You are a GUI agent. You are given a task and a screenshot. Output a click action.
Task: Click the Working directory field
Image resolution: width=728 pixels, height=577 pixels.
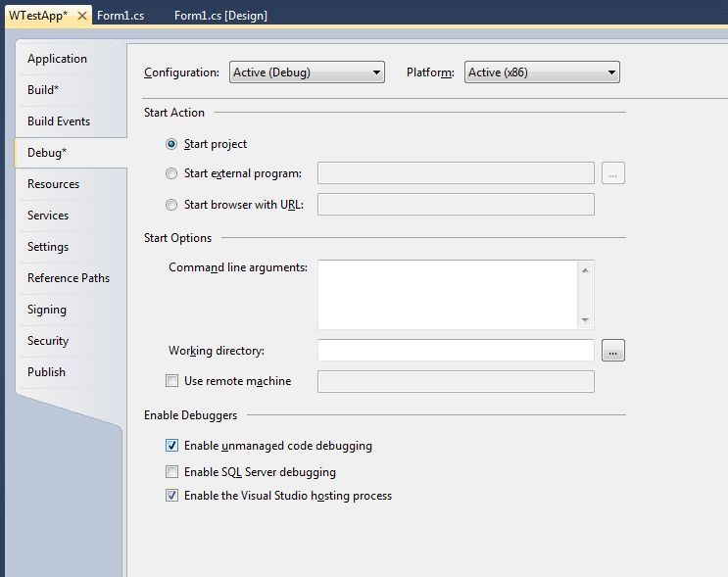click(x=456, y=350)
